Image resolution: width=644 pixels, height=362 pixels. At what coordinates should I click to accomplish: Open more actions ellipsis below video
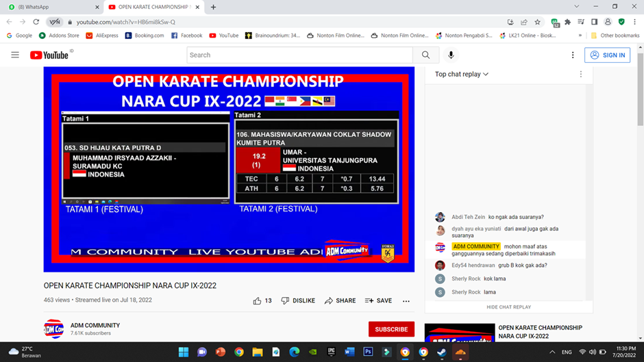coord(406,301)
